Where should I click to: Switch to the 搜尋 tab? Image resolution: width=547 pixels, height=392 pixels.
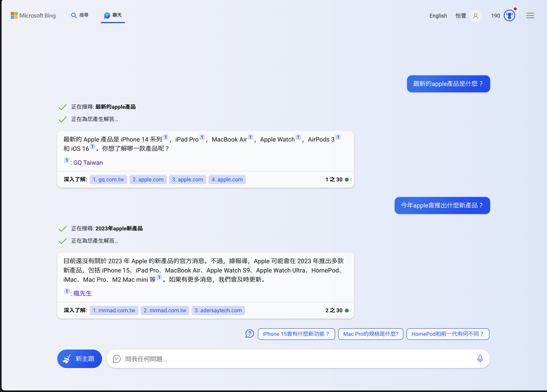pos(80,15)
